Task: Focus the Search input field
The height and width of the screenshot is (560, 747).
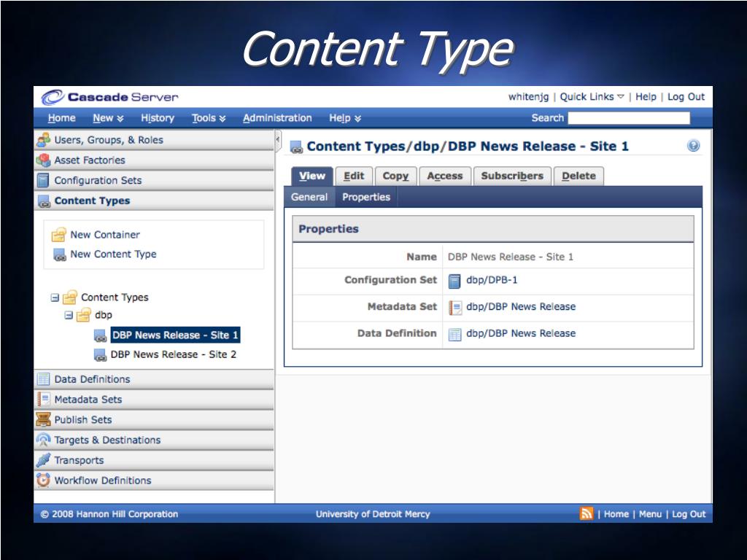Action: (629, 118)
